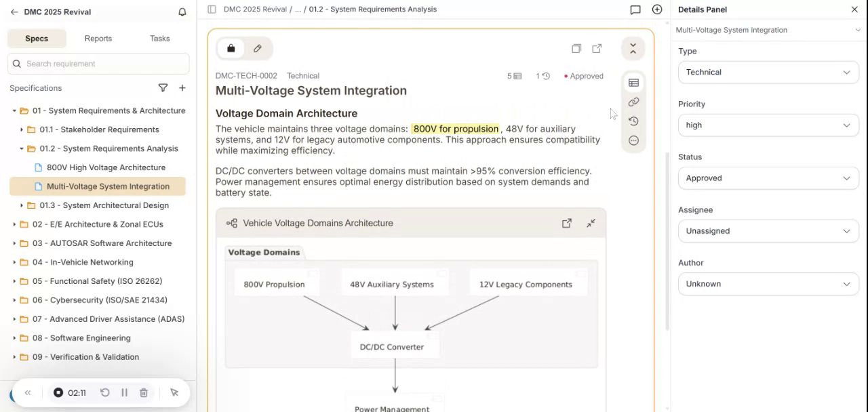The width and height of the screenshot is (868, 412).
Task: Click the notification bell icon
Action: (x=182, y=12)
